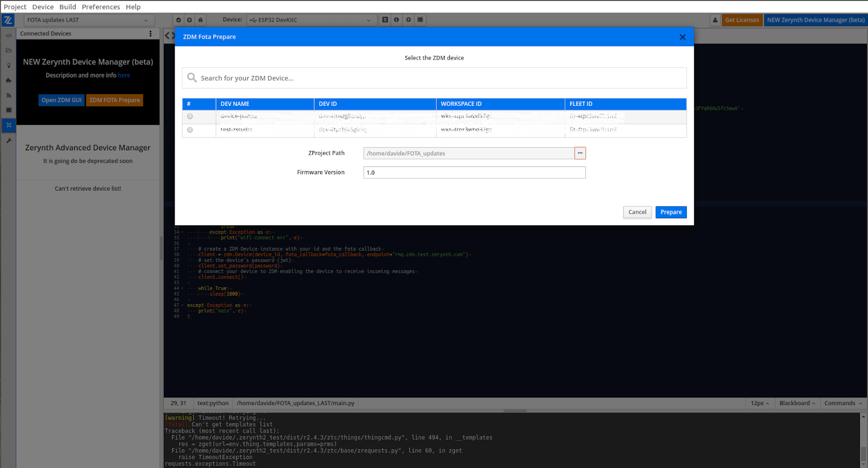
Task: Open the serial console toolbar icon
Action: tap(420, 20)
